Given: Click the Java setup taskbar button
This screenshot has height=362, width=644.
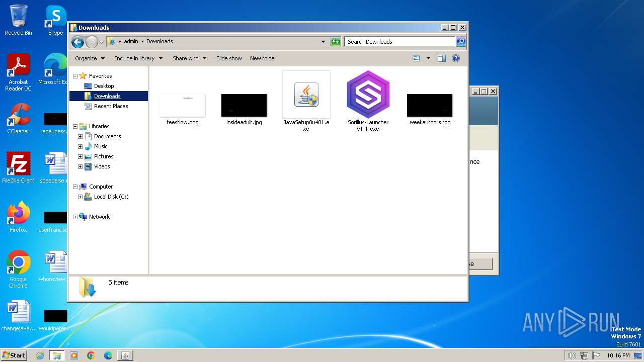Looking at the screenshot, I should point(125,355).
